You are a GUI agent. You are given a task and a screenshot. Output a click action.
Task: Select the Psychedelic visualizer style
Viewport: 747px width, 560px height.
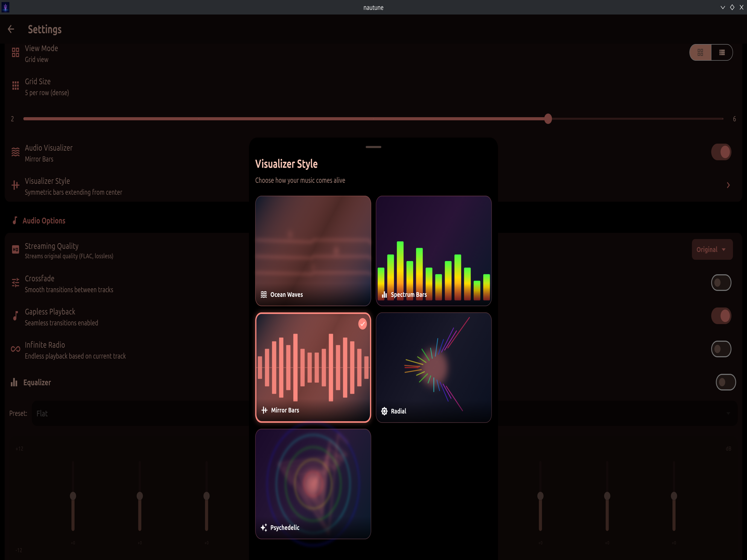(313, 484)
